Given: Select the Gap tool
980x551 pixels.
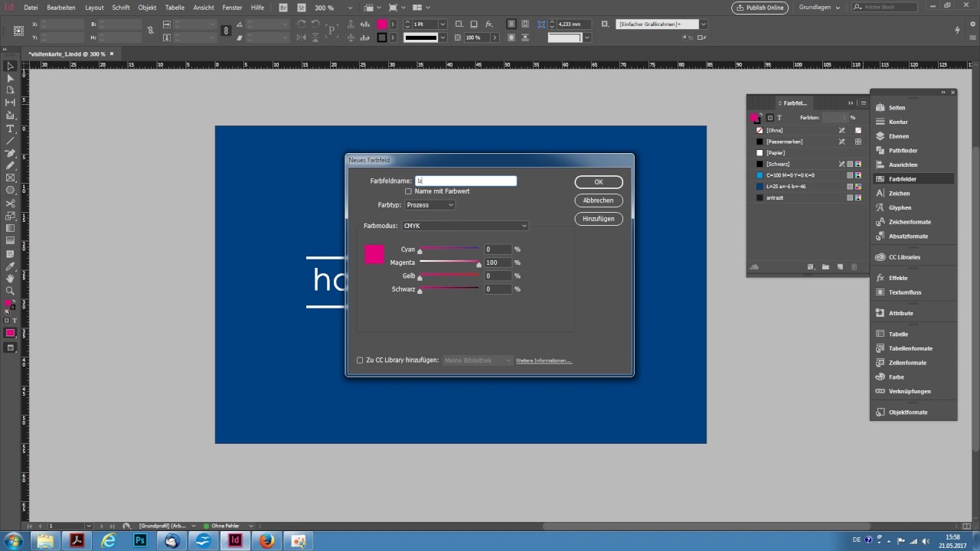Looking at the screenshot, I should pos(10,103).
